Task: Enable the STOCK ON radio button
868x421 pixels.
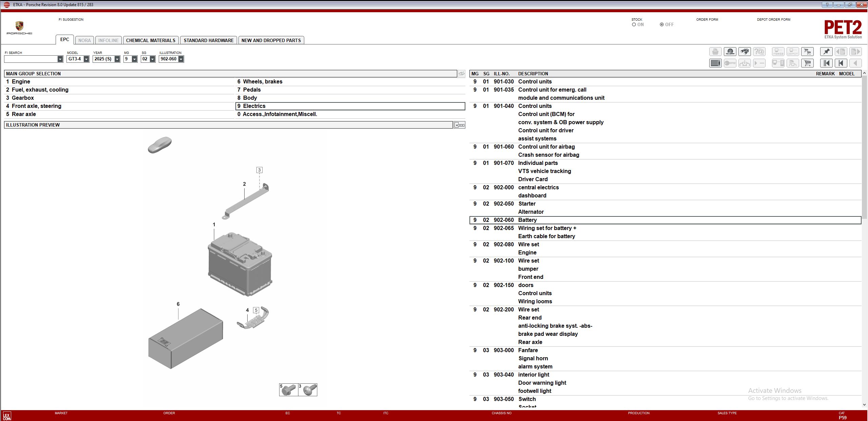Action: [634, 24]
